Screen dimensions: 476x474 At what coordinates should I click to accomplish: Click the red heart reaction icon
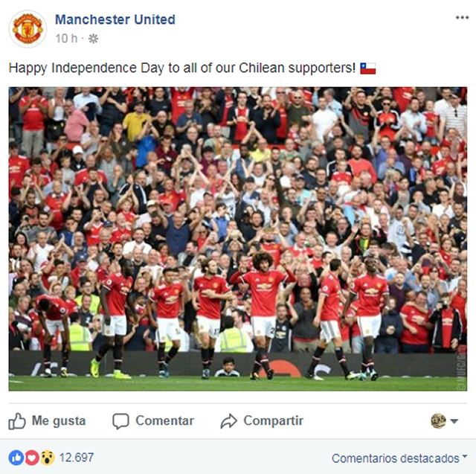(31, 458)
